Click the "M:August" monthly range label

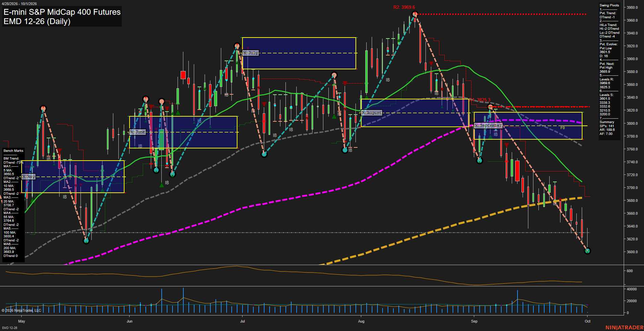click(x=371, y=113)
